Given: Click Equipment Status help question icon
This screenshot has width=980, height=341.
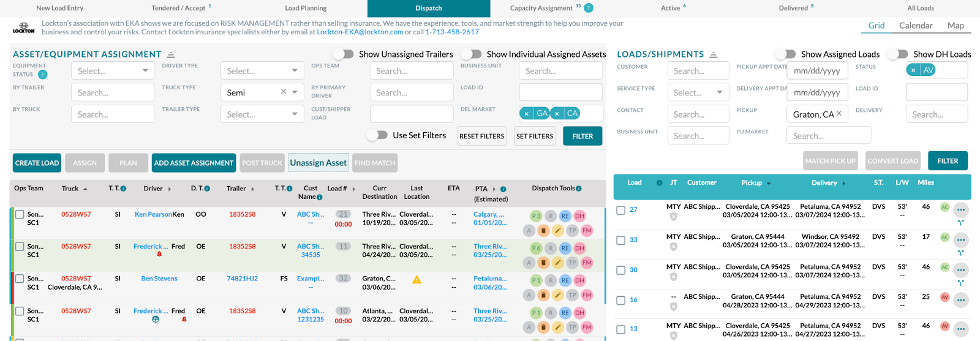Looking at the screenshot, I should tap(42, 75).
